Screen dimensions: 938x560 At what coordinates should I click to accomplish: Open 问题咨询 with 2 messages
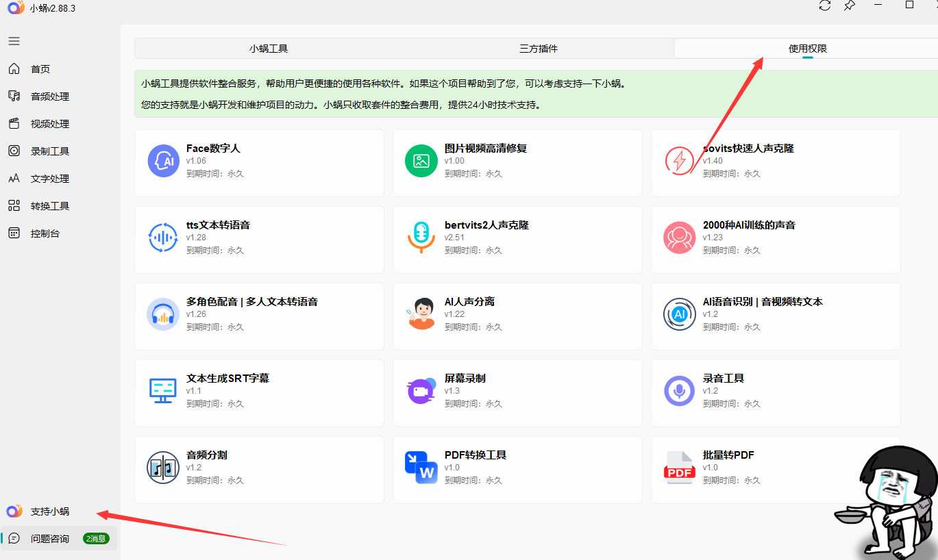[49, 539]
